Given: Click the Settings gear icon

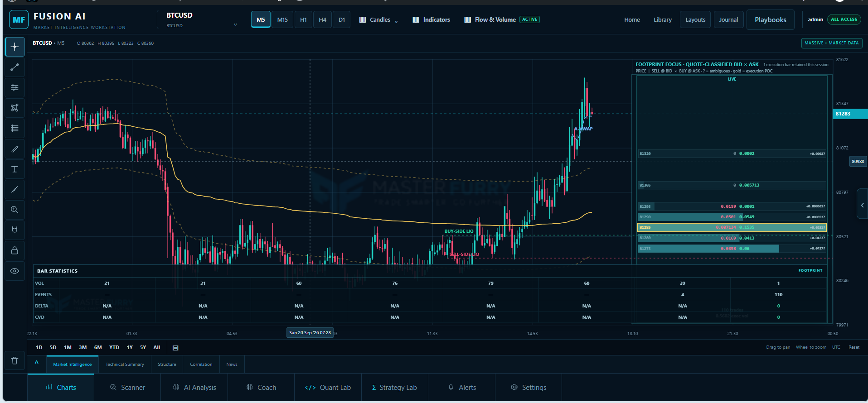Looking at the screenshot, I should [514, 387].
